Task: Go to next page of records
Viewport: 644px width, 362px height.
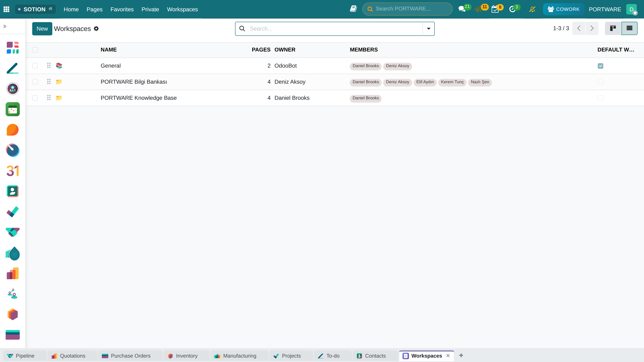Action: pos(592,28)
